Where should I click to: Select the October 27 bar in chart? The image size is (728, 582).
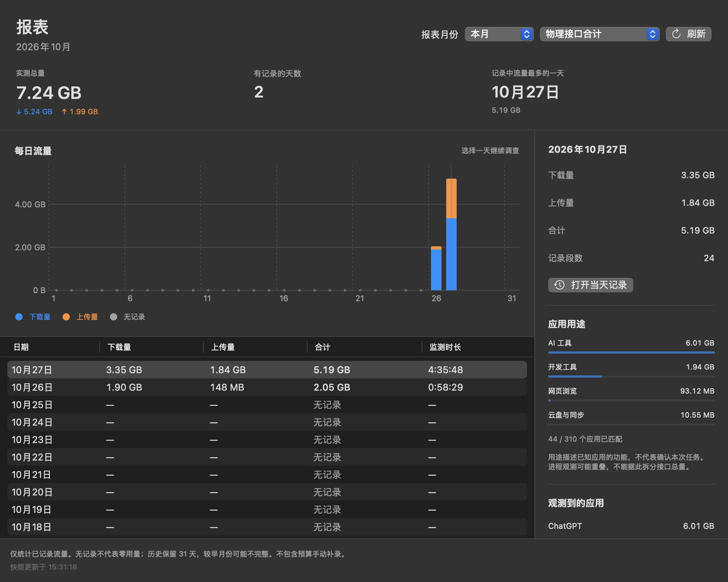(x=451, y=234)
